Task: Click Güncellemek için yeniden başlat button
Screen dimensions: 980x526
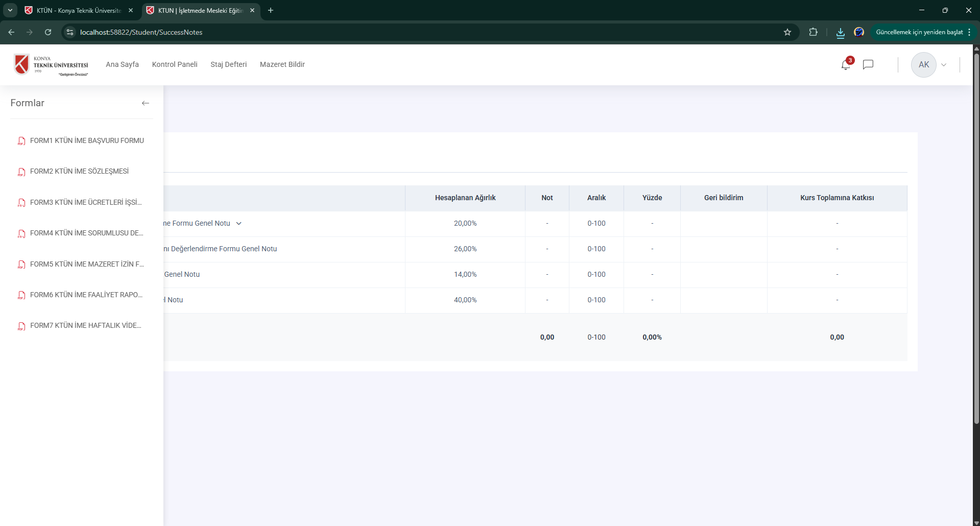Action: tap(919, 32)
